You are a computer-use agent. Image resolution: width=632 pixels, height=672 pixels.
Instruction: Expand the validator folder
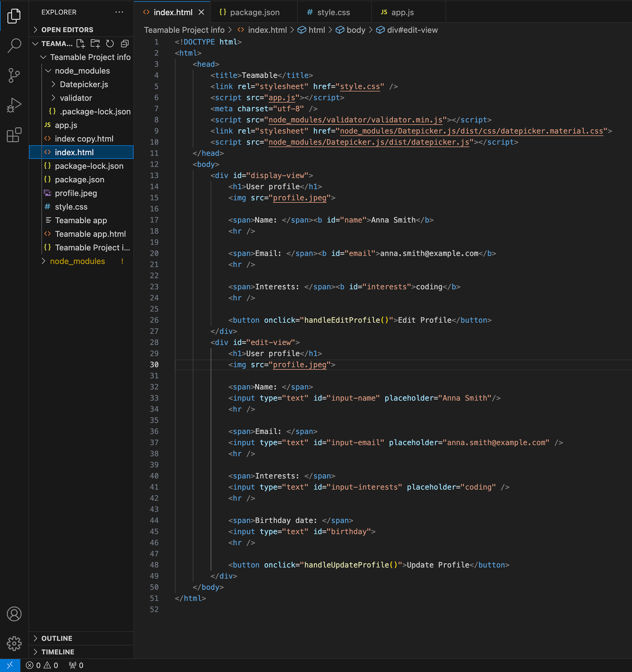[x=72, y=98]
